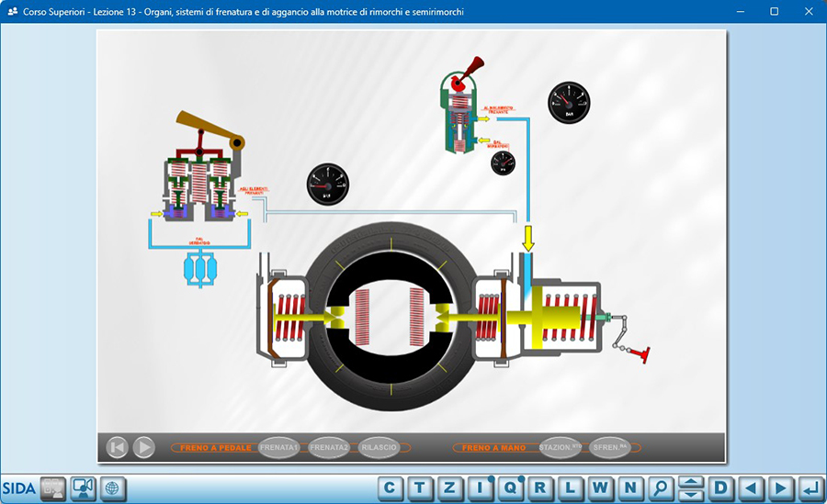Click the RILASCIO button
Screen dimensions: 827x504
[x=379, y=447]
